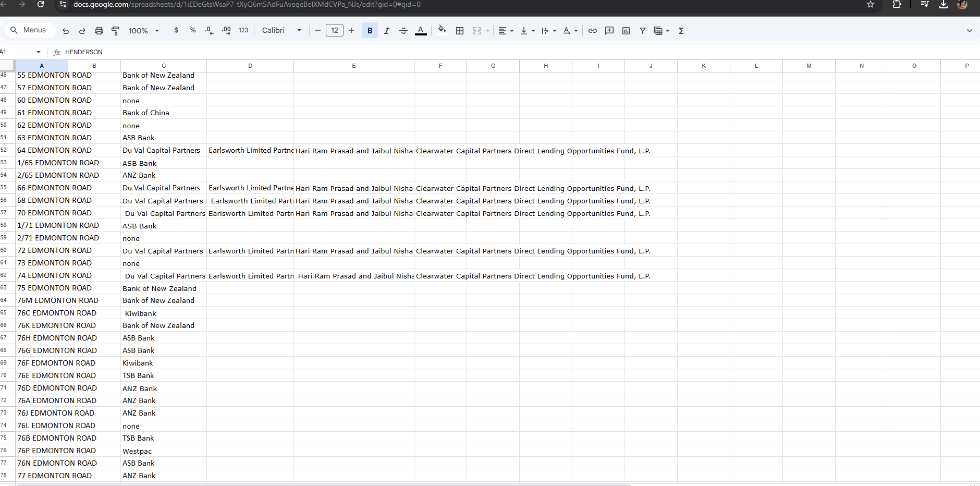The height and width of the screenshot is (486, 980).
Task: Toggle Bold formatting off
Action: click(x=370, y=31)
